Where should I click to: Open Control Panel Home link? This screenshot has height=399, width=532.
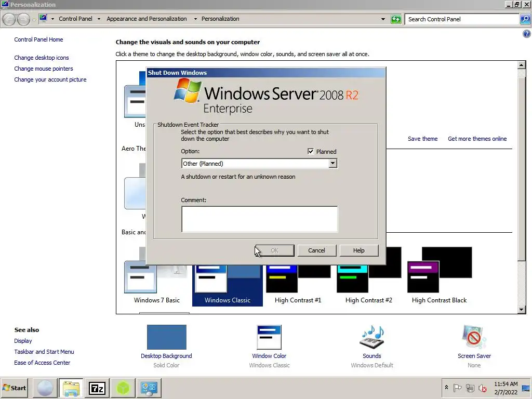coord(38,39)
